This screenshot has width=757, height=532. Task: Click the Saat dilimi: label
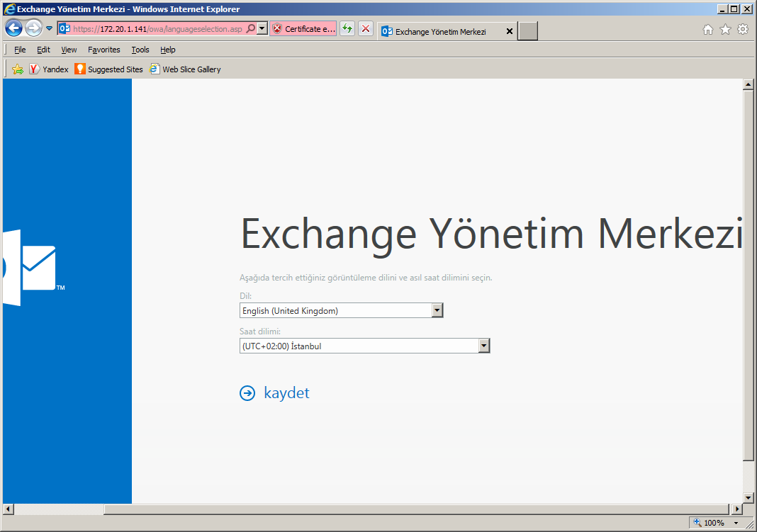coord(259,332)
